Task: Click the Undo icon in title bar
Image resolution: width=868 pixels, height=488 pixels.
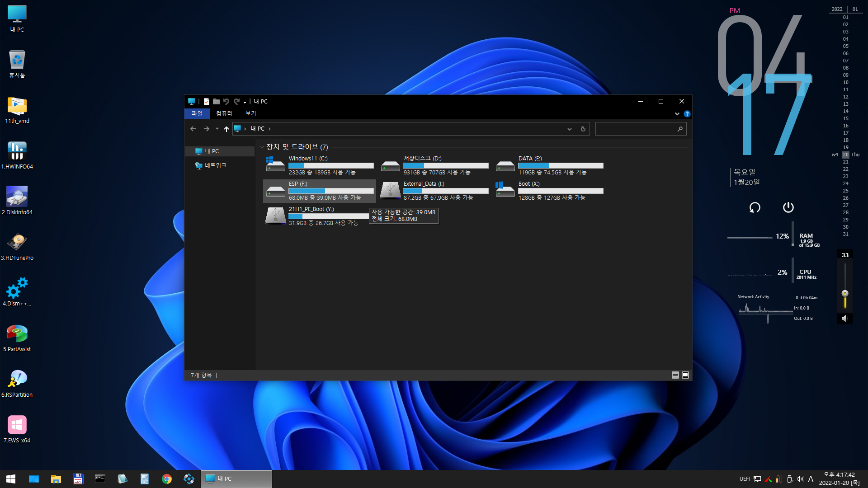Action: pyautogui.click(x=226, y=102)
